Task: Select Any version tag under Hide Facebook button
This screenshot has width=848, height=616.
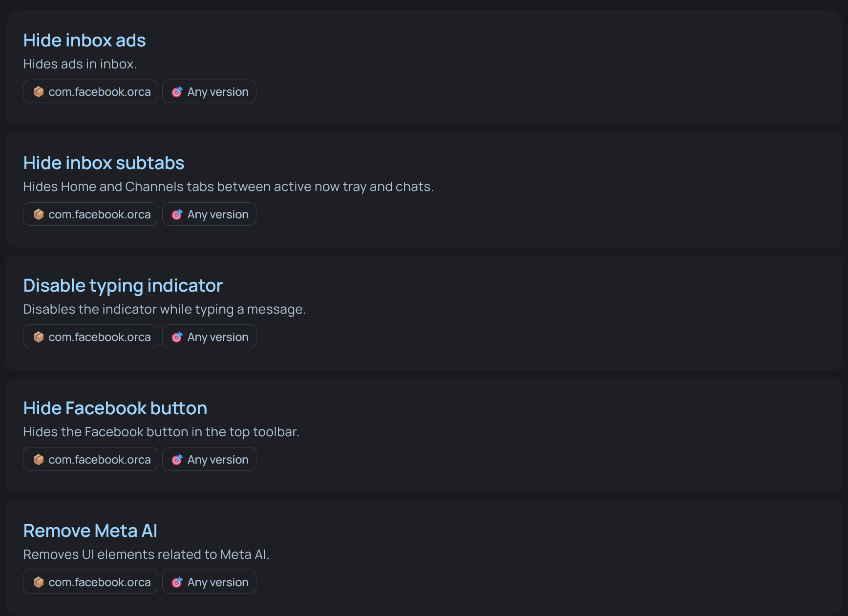Action: coord(209,459)
